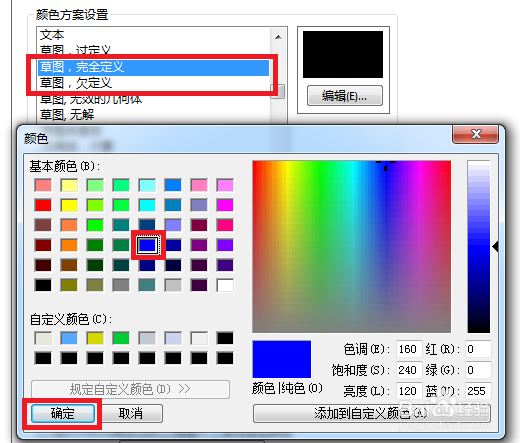
Task: Choose the light pink first basic swatch
Action: (43, 185)
